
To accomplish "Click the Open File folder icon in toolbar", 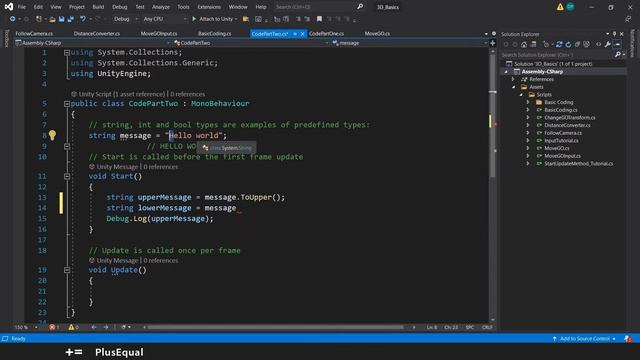I will point(52,19).
